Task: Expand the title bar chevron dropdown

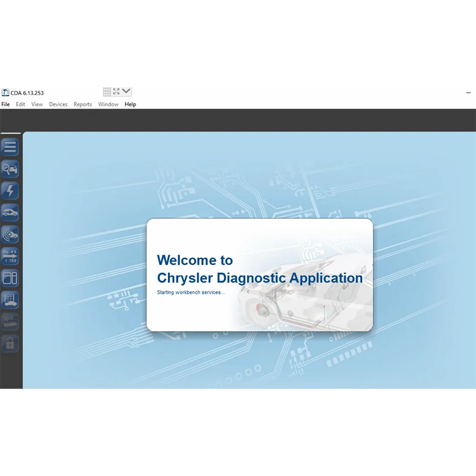Action: tap(126, 91)
